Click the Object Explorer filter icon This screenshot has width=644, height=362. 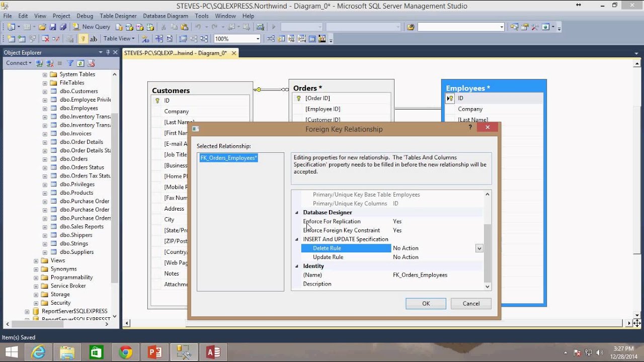tap(70, 63)
